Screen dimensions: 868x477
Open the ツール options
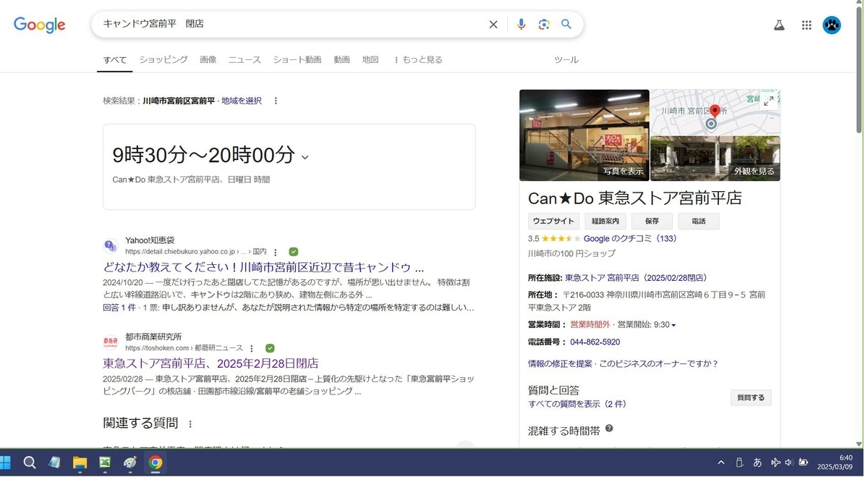(x=566, y=60)
